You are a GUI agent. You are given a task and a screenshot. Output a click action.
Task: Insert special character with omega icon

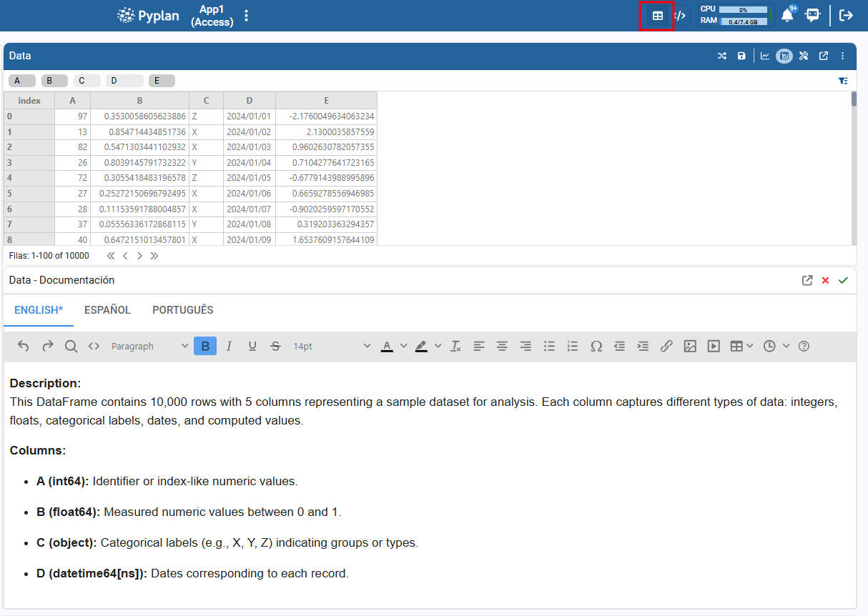coord(596,346)
